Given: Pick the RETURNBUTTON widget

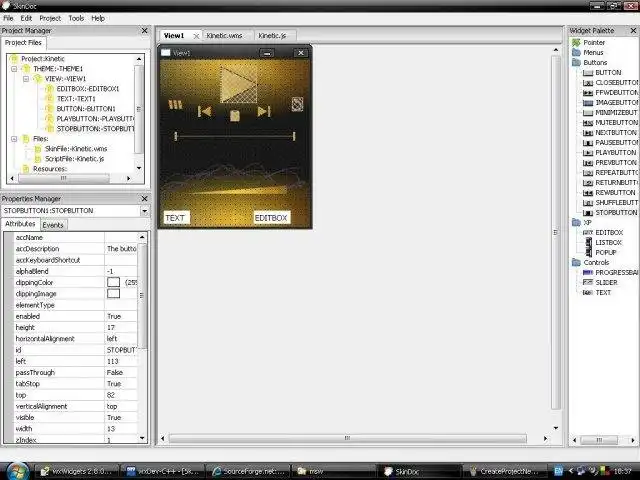Looking at the screenshot, I should point(610,182).
